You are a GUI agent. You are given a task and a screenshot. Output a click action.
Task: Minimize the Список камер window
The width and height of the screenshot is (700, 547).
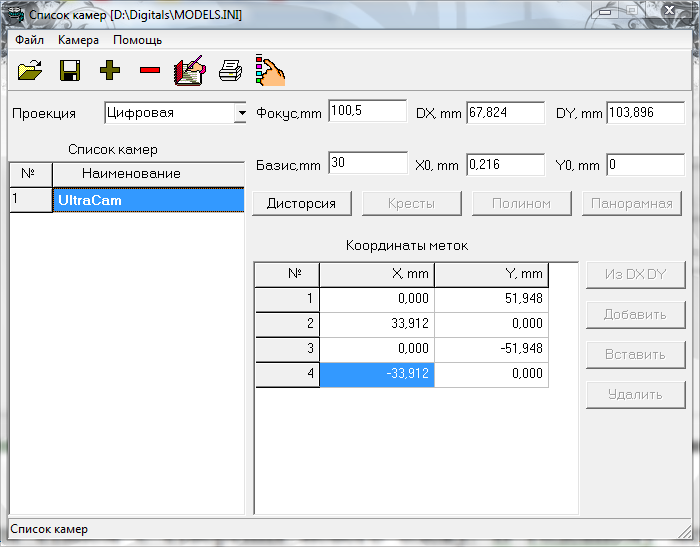[x=605, y=11]
